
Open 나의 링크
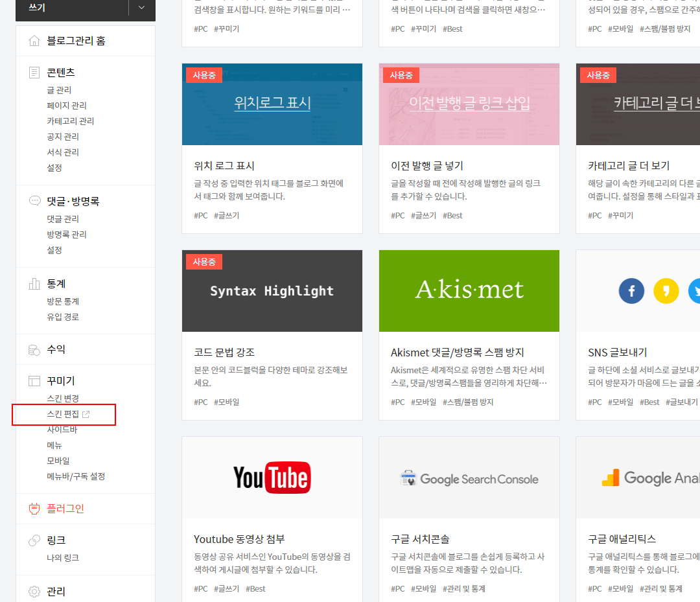click(63, 558)
